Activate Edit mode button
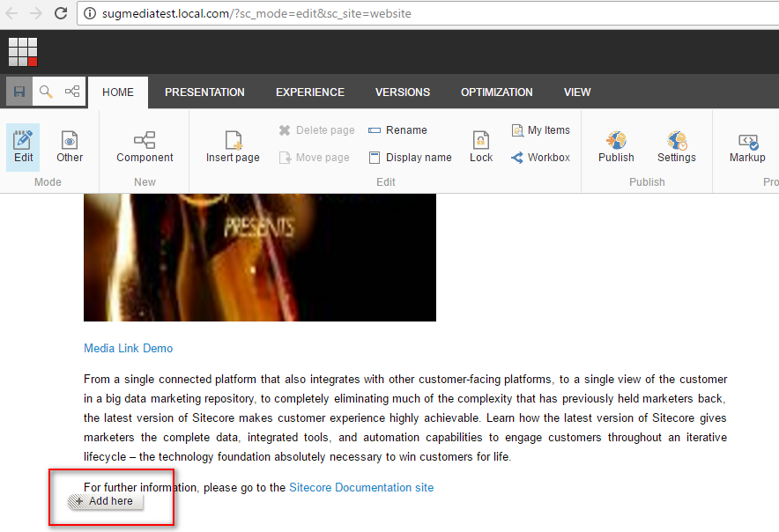Screen dimensions: 779x532 pos(23,147)
